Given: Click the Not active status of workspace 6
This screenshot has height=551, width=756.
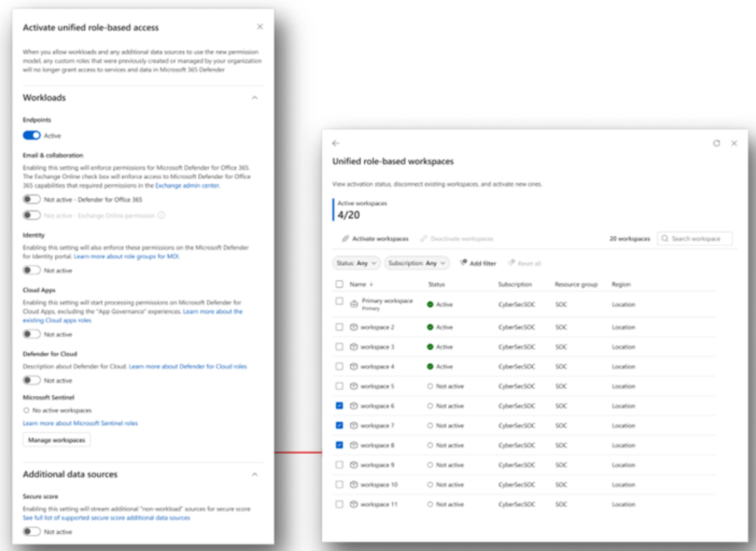Looking at the screenshot, I should coord(446,406).
